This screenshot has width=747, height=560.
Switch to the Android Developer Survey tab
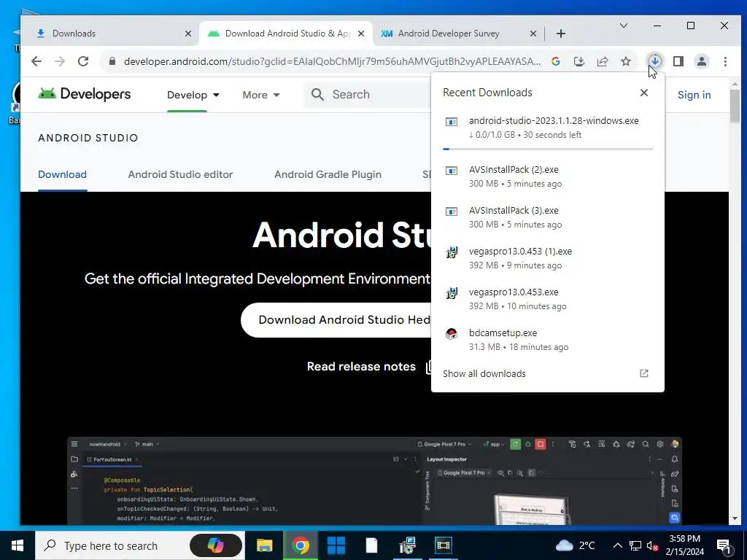pos(448,34)
